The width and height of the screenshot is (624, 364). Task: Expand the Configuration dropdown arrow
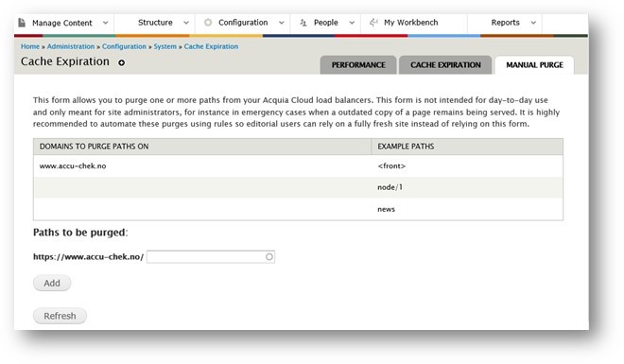tap(282, 23)
